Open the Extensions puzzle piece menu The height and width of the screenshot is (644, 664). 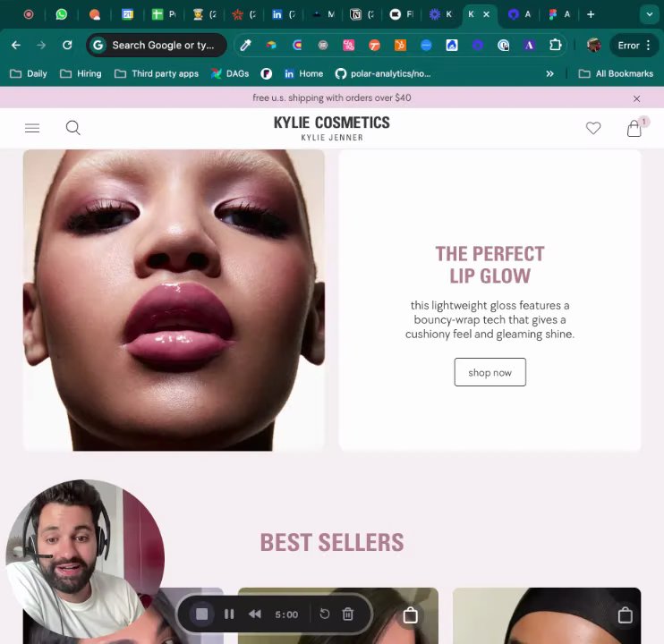point(555,45)
